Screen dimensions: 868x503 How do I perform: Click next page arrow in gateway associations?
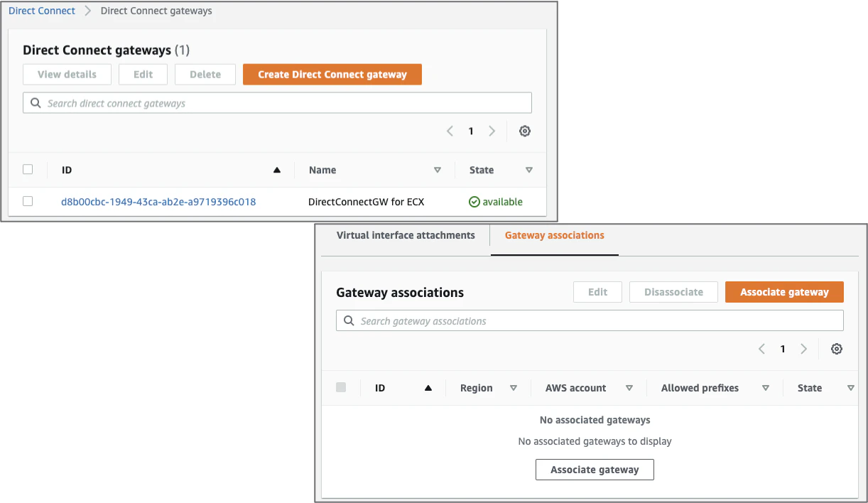(x=803, y=349)
